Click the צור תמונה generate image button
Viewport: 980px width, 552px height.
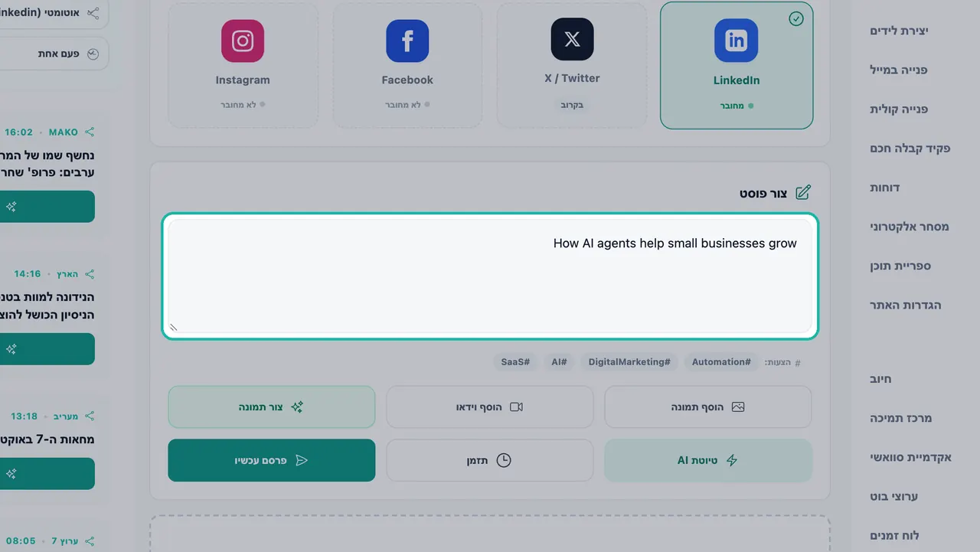click(272, 407)
